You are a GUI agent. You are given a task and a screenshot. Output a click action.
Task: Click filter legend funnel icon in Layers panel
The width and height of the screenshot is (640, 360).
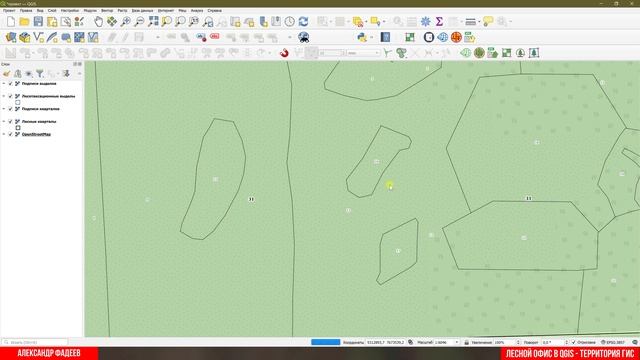[x=40, y=74]
